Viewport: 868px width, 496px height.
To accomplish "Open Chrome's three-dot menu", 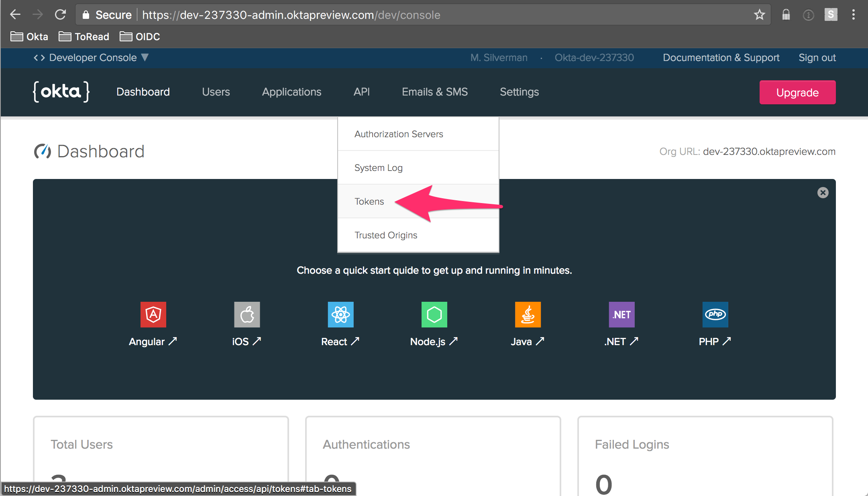I will click(853, 15).
